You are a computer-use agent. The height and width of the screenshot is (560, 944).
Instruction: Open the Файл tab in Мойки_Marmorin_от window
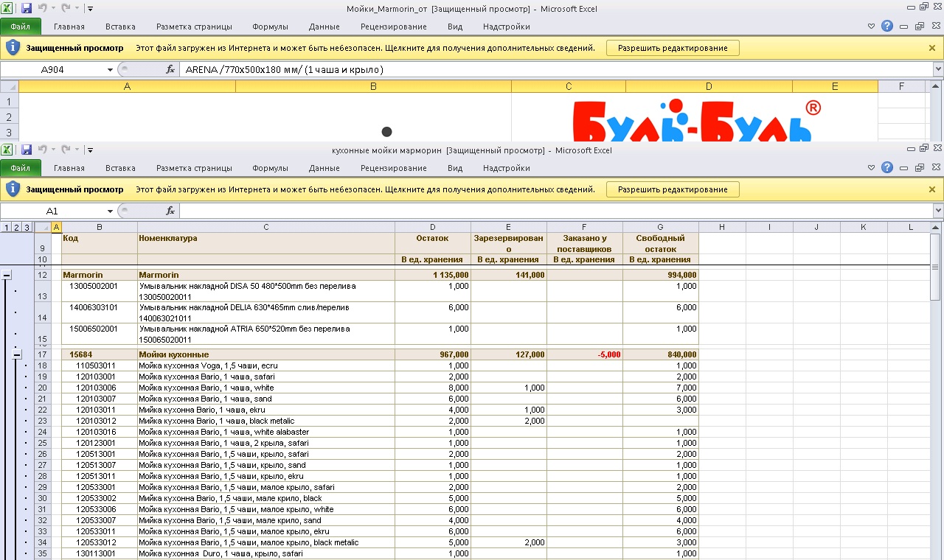click(x=21, y=27)
